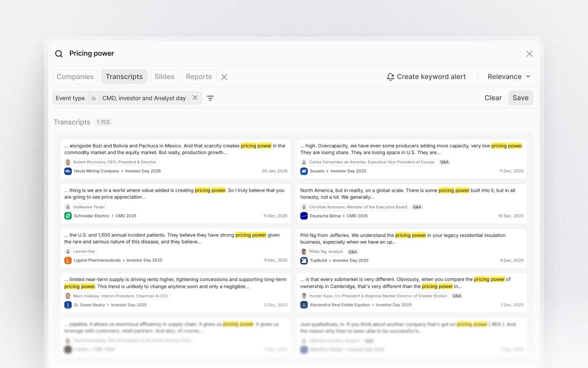The width and height of the screenshot is (588, 368).
Task: Click the Suzano company logo
Action: point(304,171)
